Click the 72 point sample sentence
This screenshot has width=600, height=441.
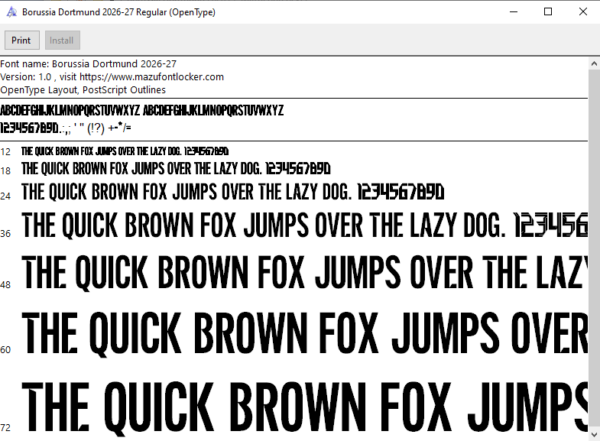point(305,408)
